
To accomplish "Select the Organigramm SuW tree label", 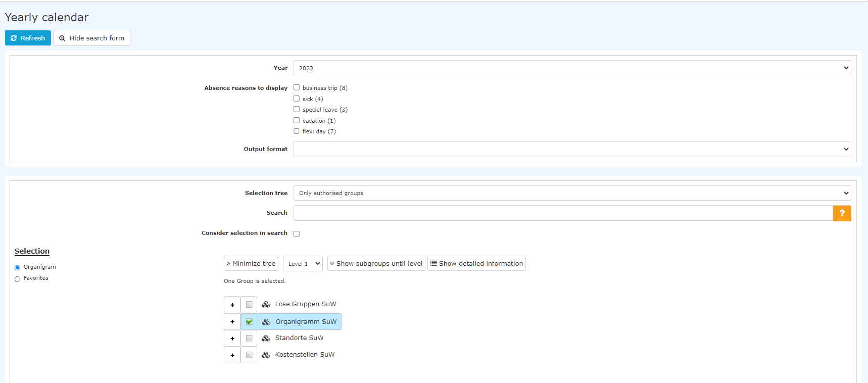I will 306,322.
